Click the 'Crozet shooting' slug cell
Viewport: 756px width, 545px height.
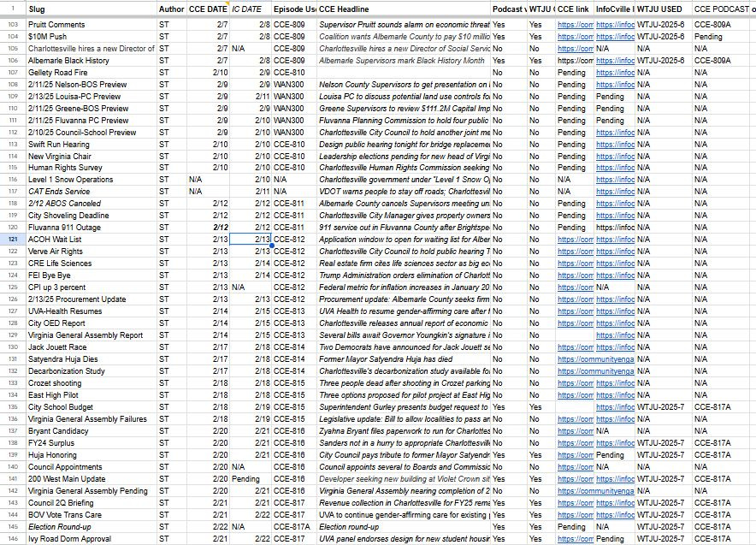pyautogui.click(x=92, y=383)
